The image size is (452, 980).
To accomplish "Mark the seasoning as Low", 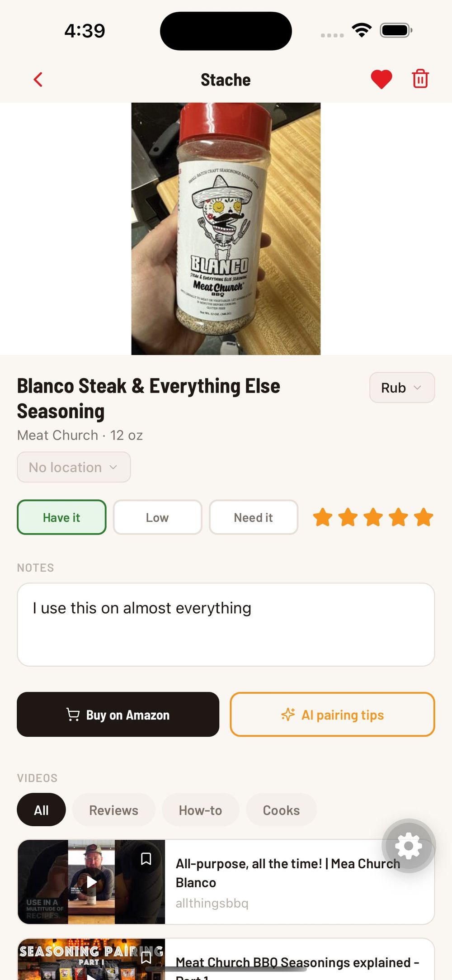I will 157,517.
